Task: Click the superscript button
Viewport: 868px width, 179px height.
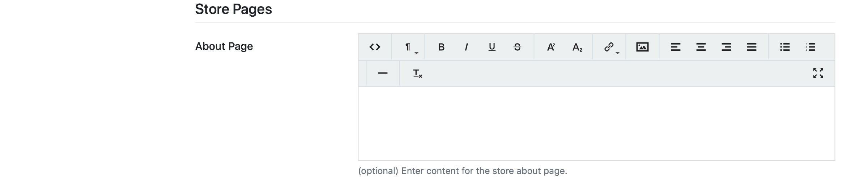Action: pos(551,47)
